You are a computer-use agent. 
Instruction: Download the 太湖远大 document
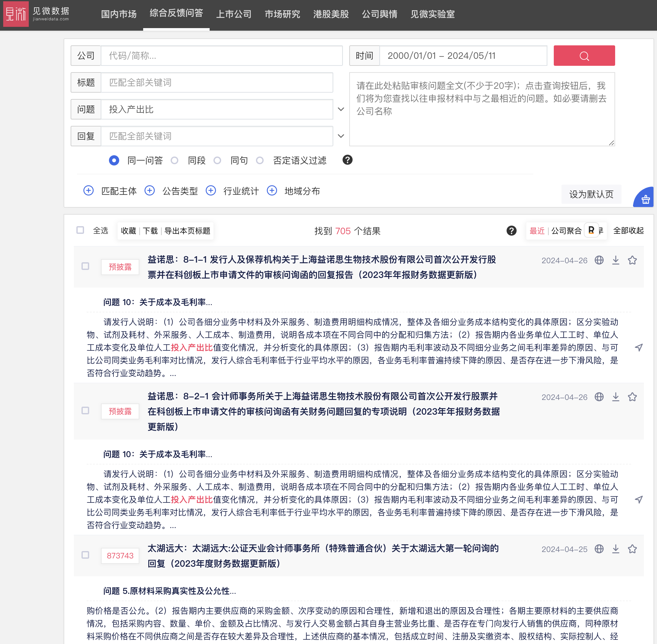pyautogui.click(x=615, y=549)
